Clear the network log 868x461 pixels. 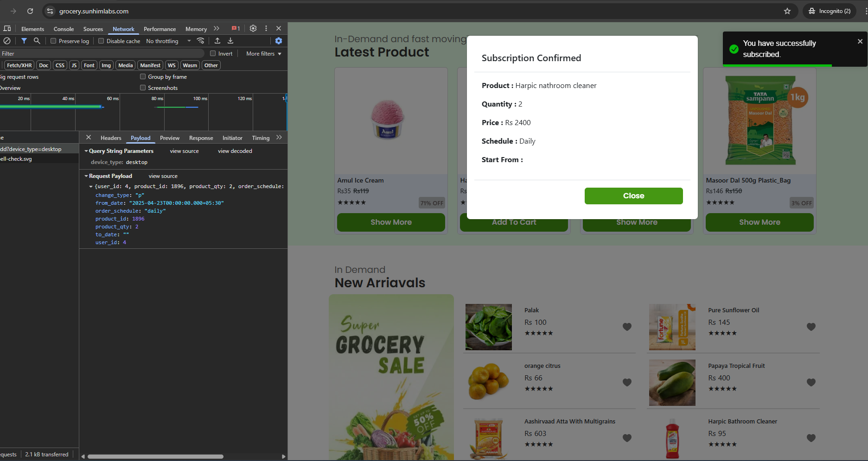7,41
